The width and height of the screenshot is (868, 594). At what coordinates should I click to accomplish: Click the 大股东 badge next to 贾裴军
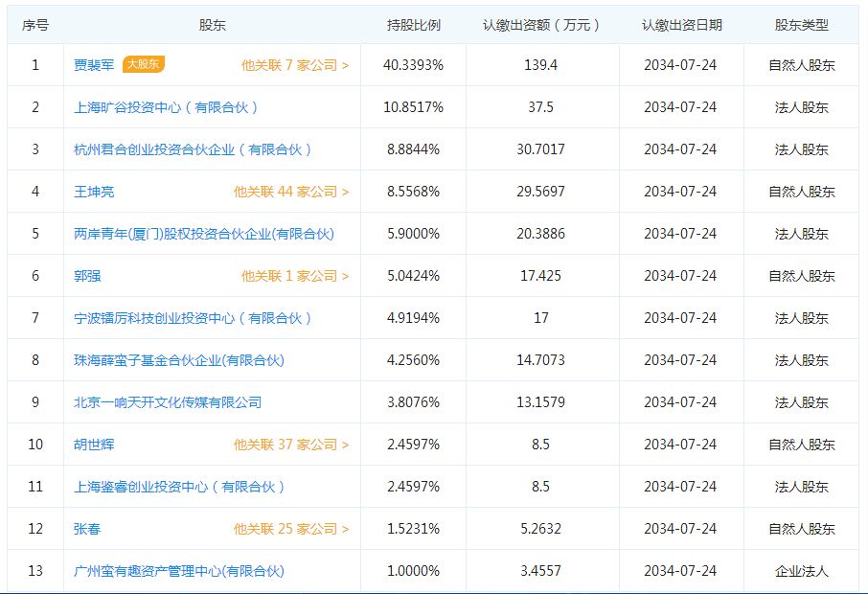[x=144, y=64]
